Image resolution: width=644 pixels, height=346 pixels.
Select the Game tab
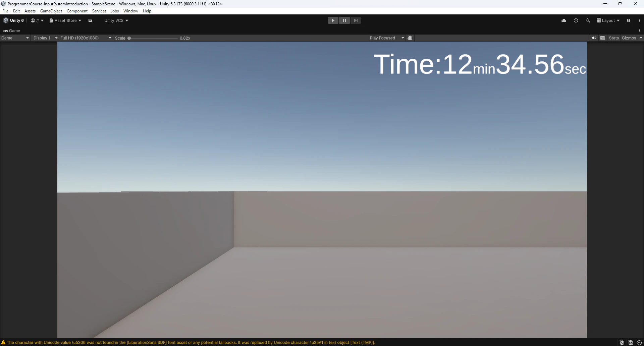[x=12, y=31]
